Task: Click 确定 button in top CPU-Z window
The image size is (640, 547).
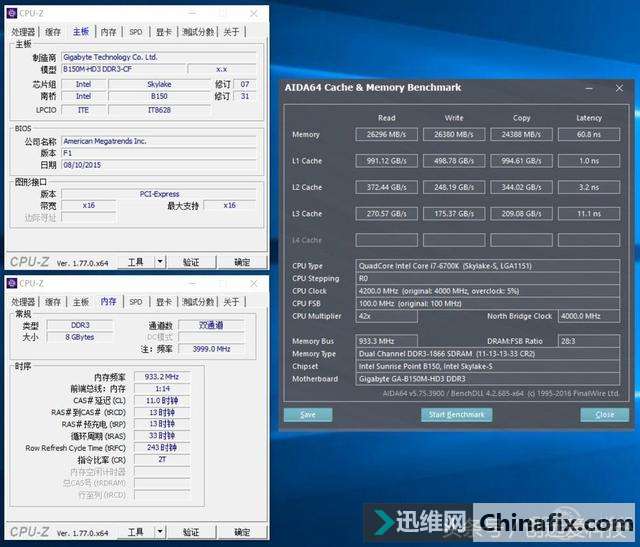Action: tap(242, 262)
